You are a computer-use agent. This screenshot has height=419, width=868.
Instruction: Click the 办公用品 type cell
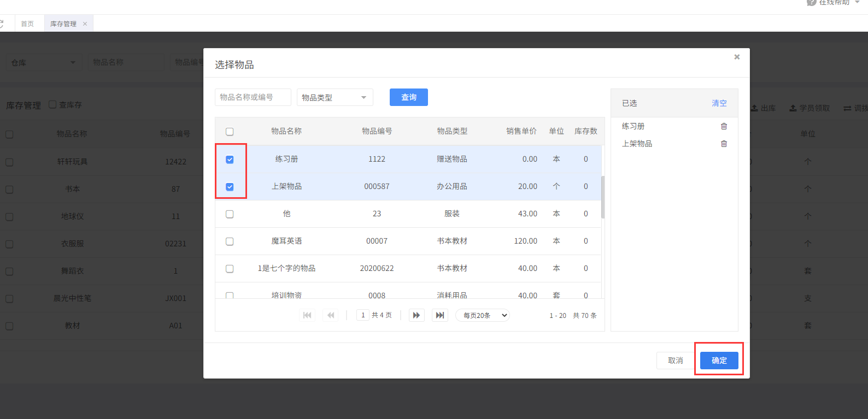[452, 186]
